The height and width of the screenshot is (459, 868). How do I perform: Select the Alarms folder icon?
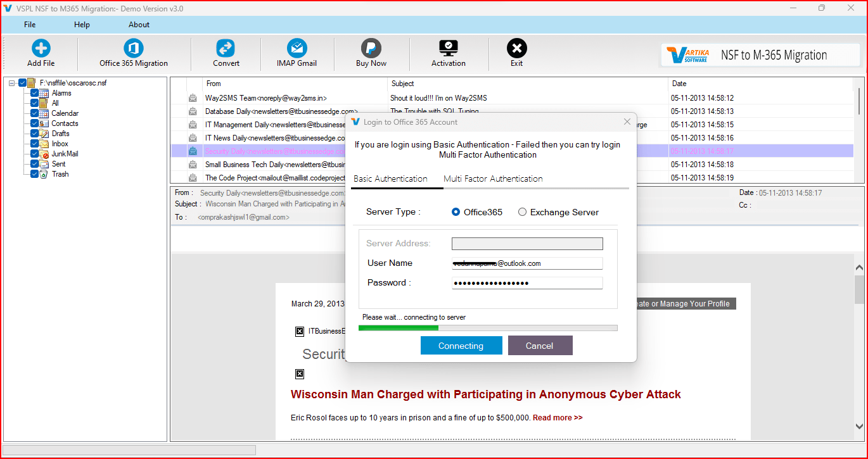pos(44,93)
